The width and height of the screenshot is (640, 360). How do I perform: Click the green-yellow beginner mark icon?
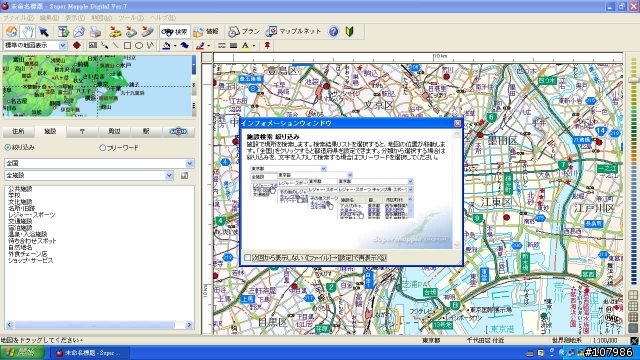point(350,31)
